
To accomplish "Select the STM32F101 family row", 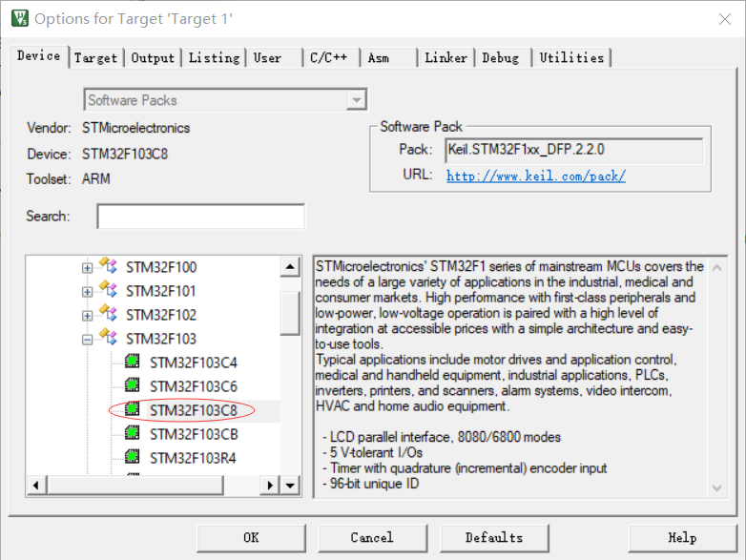I will 161,291.
